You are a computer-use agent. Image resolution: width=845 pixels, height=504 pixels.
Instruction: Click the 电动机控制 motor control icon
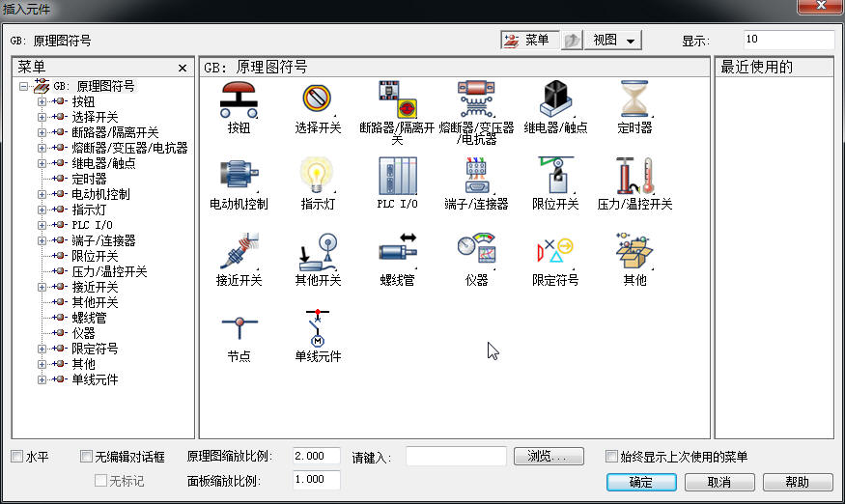tap(239, 176)
